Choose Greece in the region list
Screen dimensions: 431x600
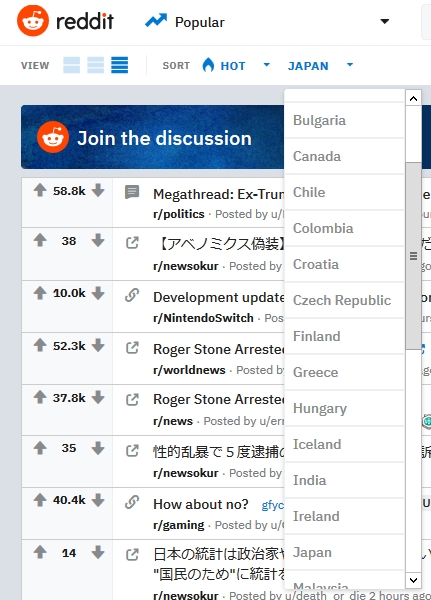point(344,372)
